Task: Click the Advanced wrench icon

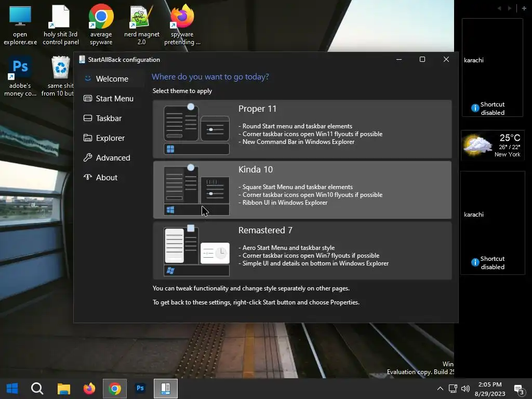Action: [x=87, y=157]
